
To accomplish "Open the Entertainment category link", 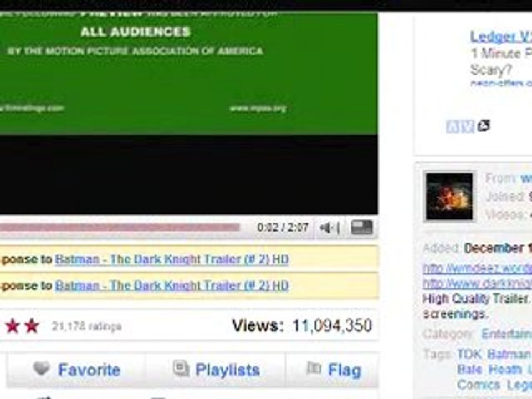I will pyautogui.click(x=507, y=334).
